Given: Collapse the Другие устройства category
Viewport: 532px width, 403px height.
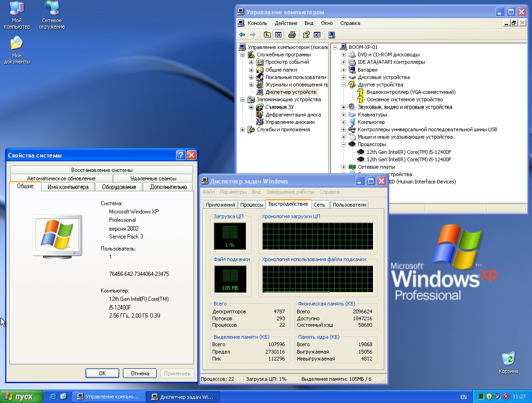Looking at the screenshot, I should click(x=343, y=85).
